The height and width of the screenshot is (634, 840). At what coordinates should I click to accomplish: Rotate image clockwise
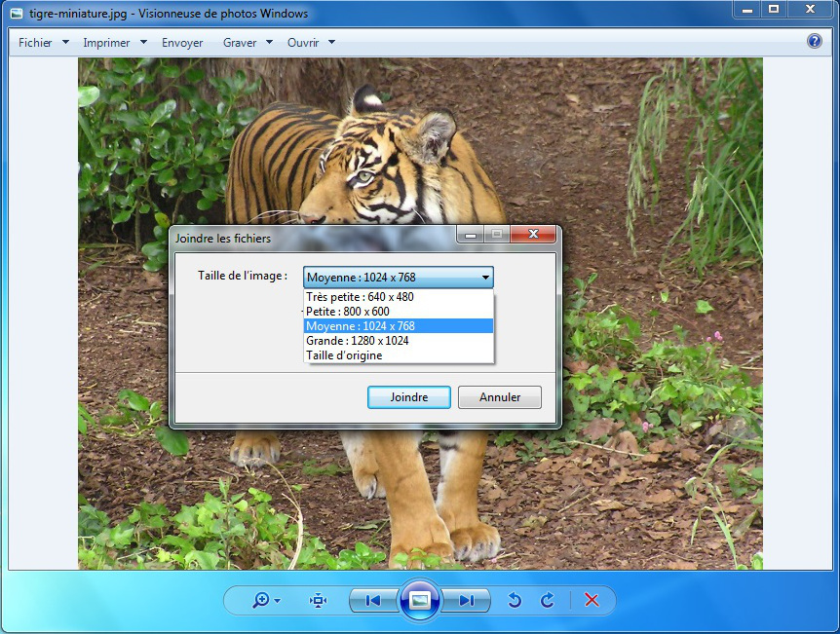(547, 600)
